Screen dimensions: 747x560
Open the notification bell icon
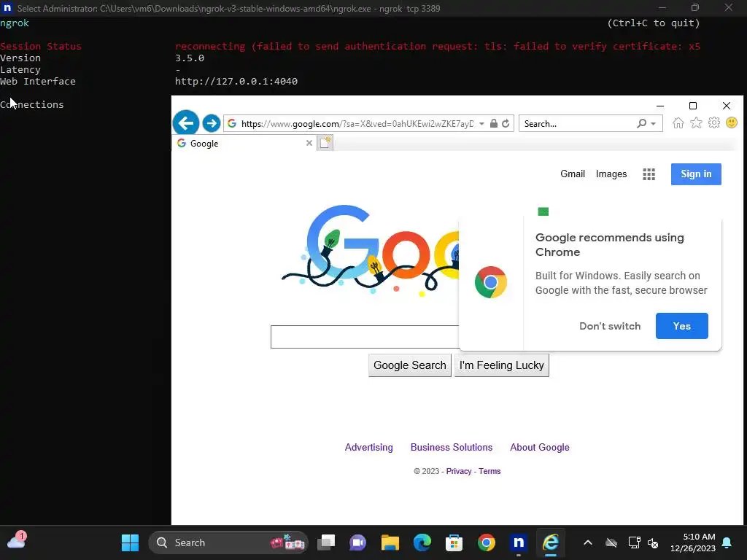click(x=727, y=542)
